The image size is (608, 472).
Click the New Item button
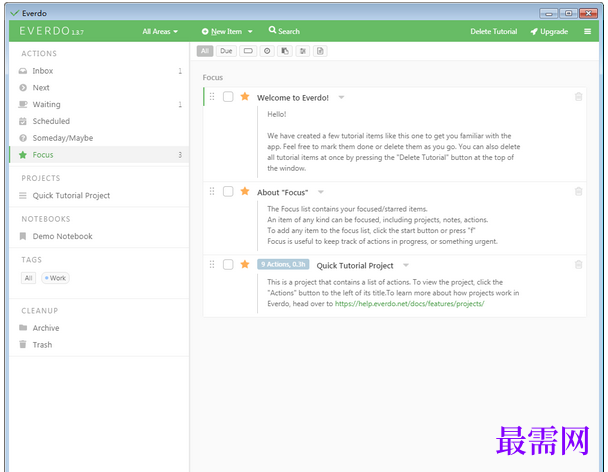pos(222,31)
